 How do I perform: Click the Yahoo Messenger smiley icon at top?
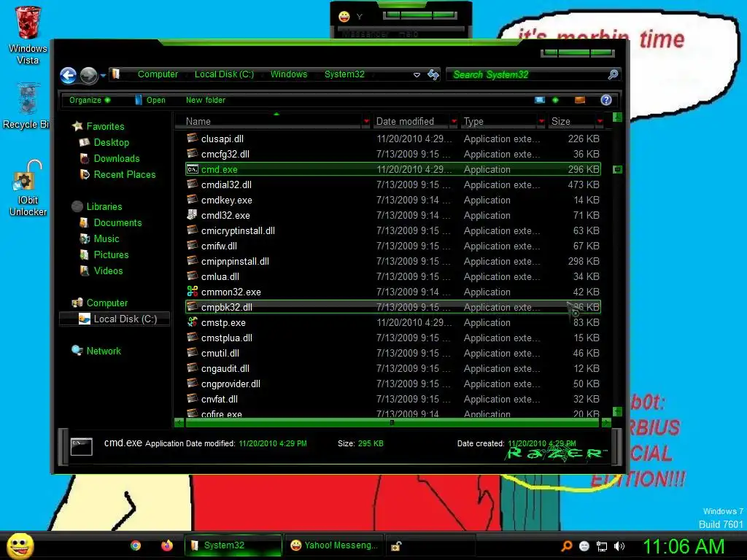(344, 17)
